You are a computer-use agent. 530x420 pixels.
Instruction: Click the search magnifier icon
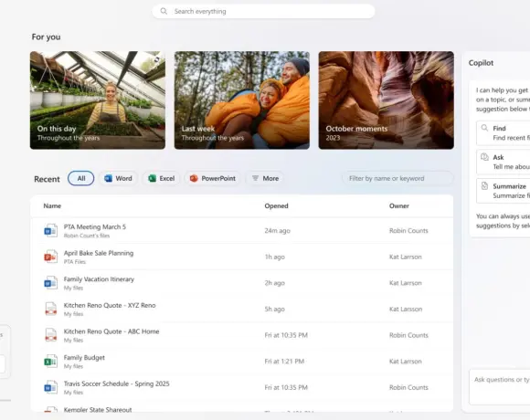(x=164, y=11)
